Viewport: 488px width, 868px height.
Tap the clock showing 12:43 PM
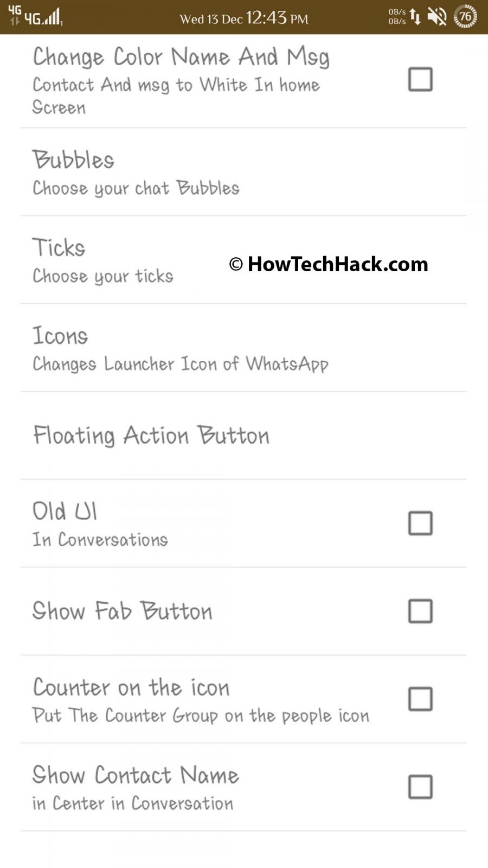point(278,17)
